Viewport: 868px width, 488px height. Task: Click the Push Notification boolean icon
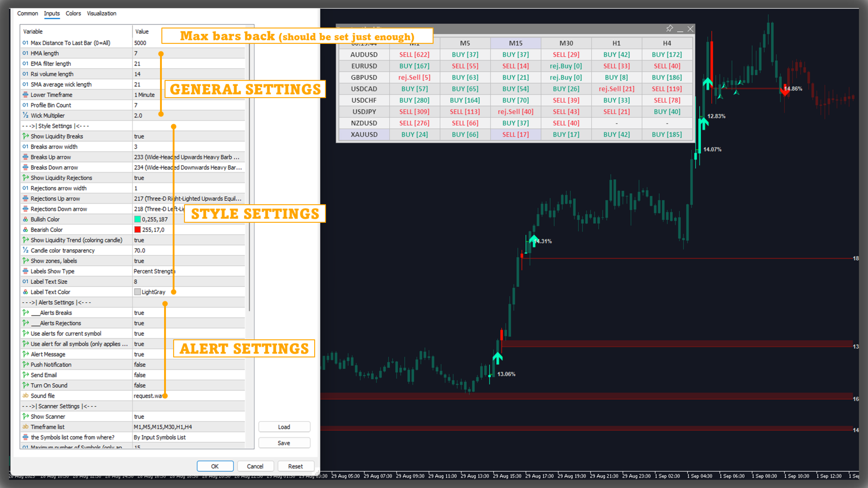click(x=25, y=364)
